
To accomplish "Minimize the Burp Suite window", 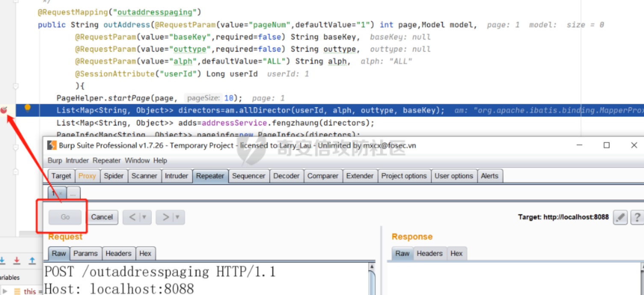I will coord(579,145).
